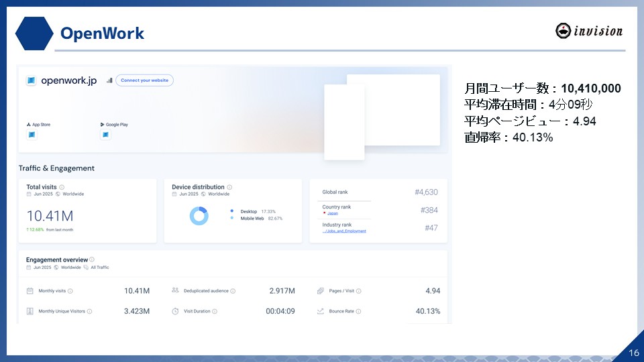The image size is (644, 362).
Task: Click the Bounce Rate arrow icon
Action: tap(321, 311)
